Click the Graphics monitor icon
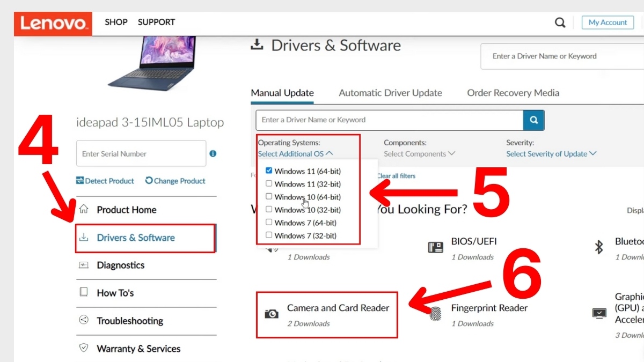 599,313
